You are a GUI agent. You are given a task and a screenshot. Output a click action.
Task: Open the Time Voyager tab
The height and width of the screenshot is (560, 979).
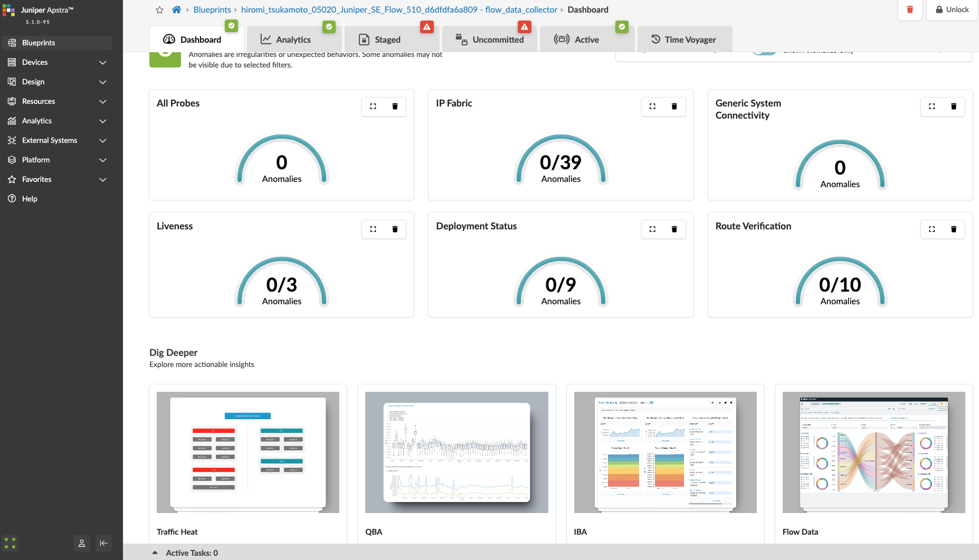coord(685,40)
